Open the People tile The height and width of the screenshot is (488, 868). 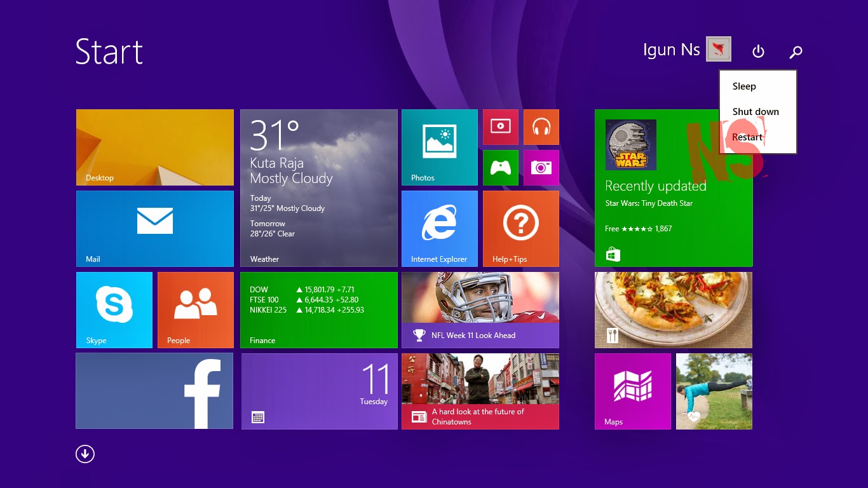(196, 310)
